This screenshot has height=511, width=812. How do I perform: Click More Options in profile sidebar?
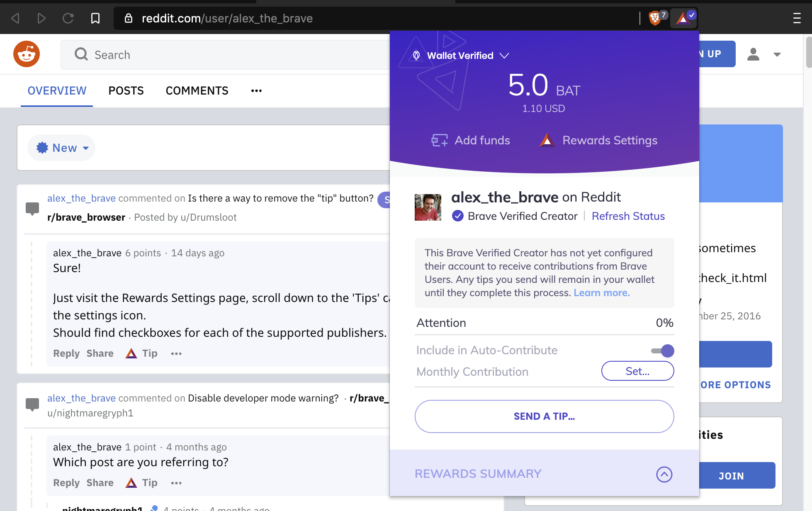pyautogui.click(x=735, y=385)
